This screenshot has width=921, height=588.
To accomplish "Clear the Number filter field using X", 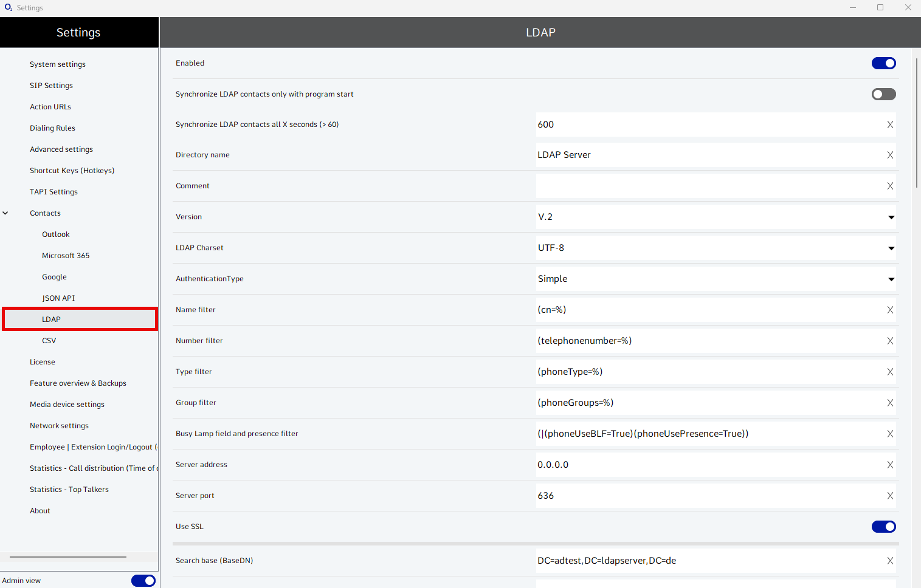I will [x=890, y=341].
